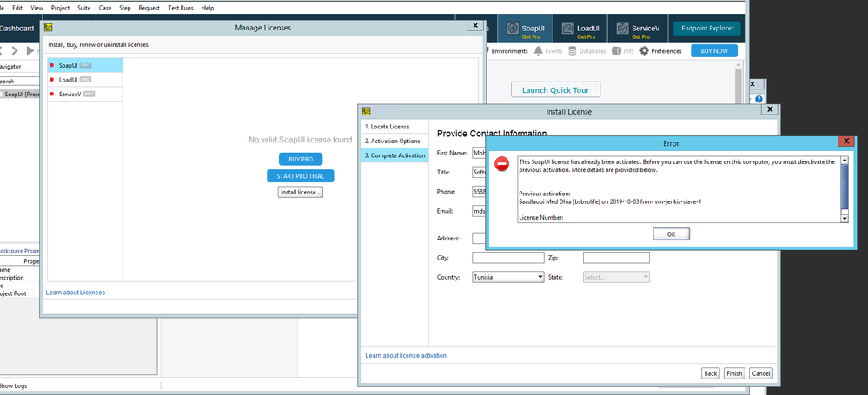Click the SoapUI Get Pro product icon
This screenshot has width=868, height=395.
(512, 29)
